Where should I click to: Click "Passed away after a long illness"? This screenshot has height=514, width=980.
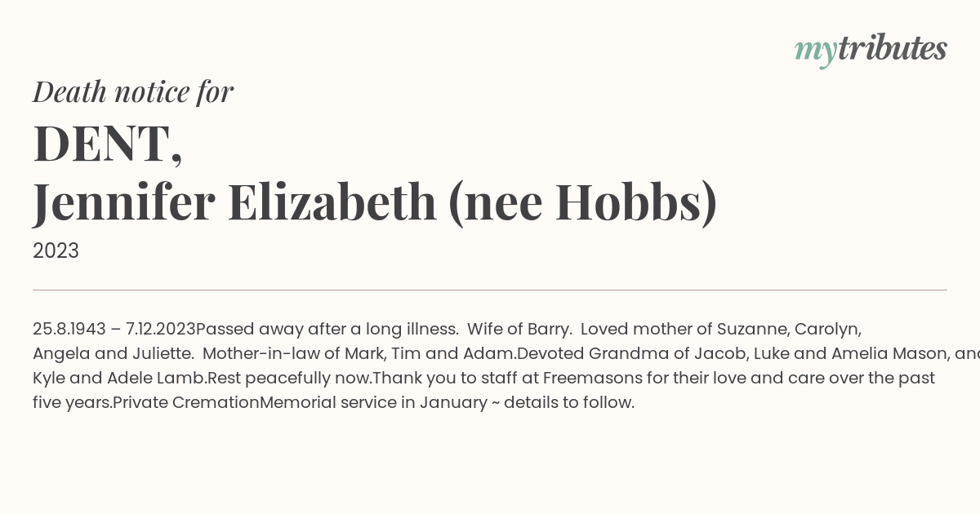click(x=325, y=330)
